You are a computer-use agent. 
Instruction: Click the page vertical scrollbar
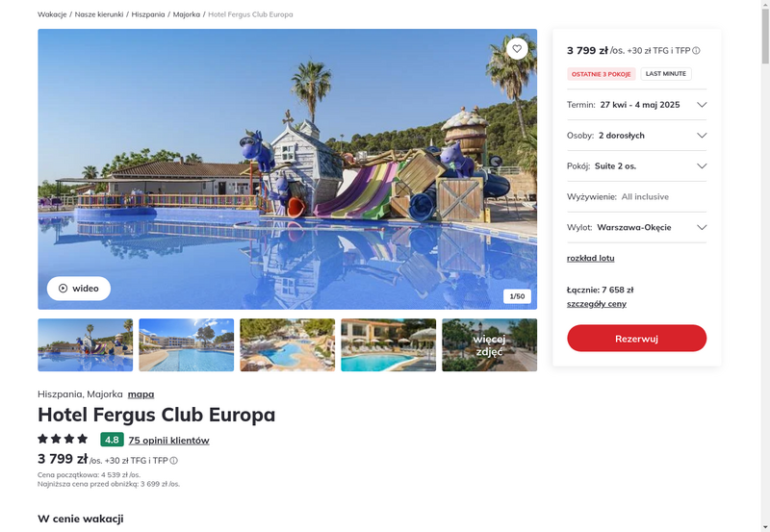(x=765, y=266)
